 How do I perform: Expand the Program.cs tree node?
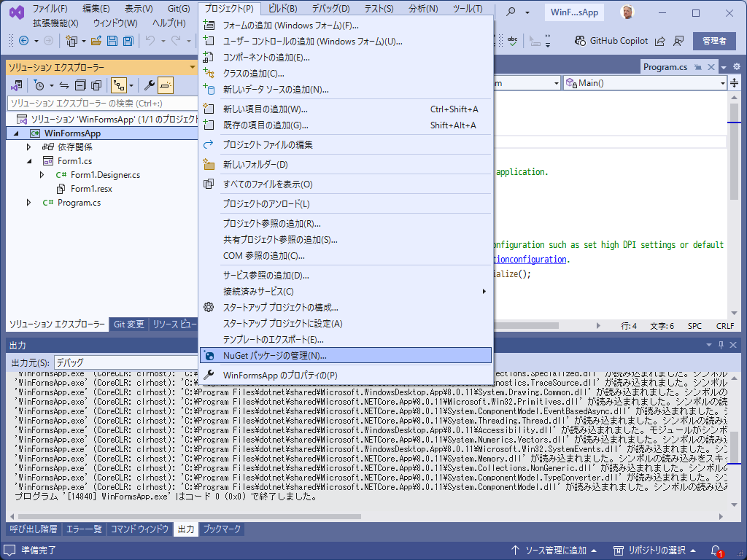pos(28,203)
